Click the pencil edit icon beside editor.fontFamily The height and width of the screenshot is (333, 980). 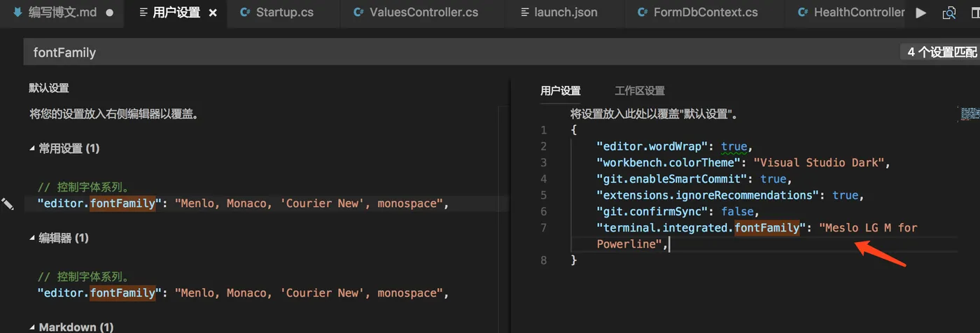pos(8,204)
